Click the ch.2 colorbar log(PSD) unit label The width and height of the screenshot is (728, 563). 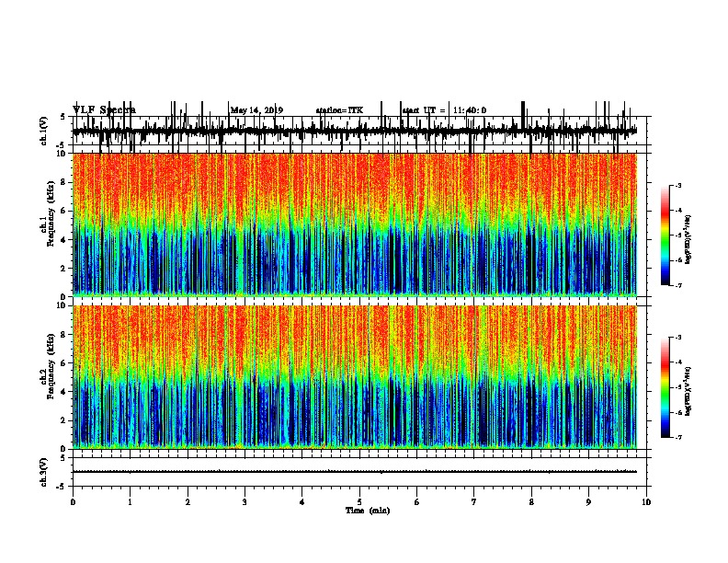click(688, 391)
